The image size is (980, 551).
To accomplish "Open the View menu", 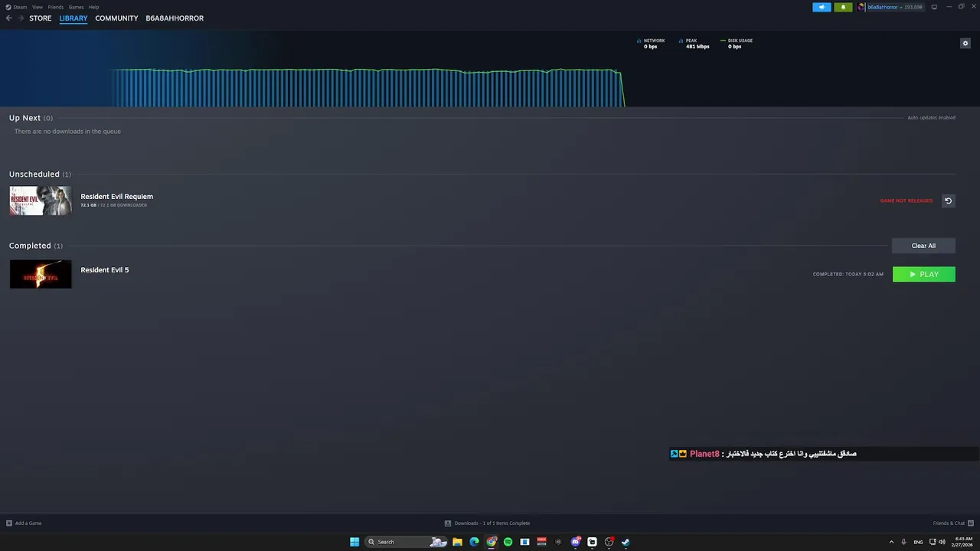I will 38,7.
